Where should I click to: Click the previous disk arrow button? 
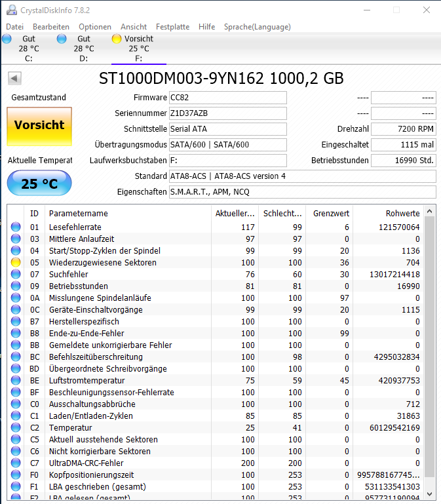pyautogui.click(x=14, y=78)
